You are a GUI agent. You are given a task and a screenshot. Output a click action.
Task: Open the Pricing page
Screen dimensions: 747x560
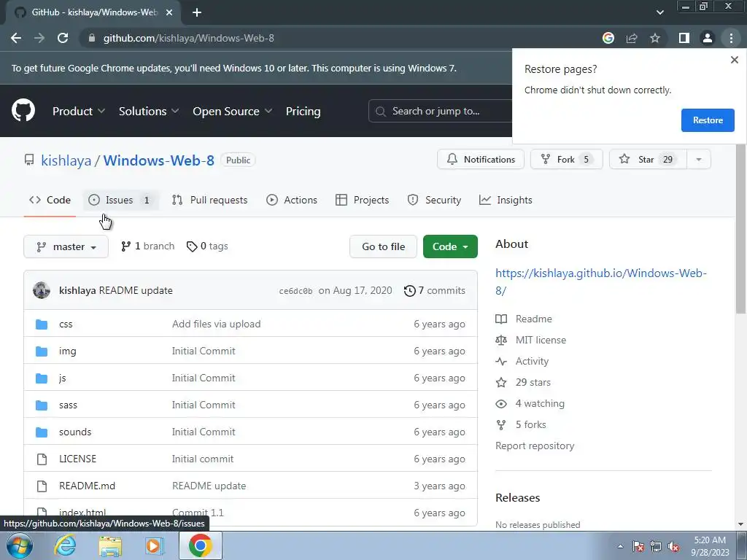[x=303, y=111]
